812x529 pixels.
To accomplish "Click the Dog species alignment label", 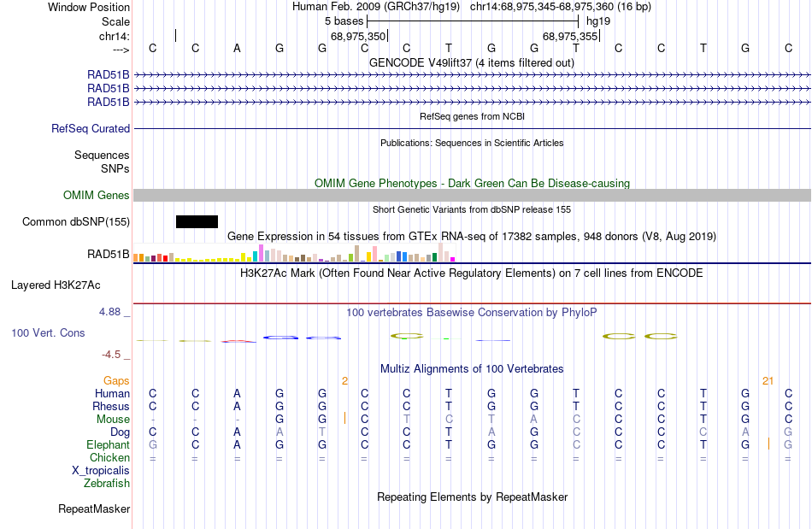I will point(121,432).
